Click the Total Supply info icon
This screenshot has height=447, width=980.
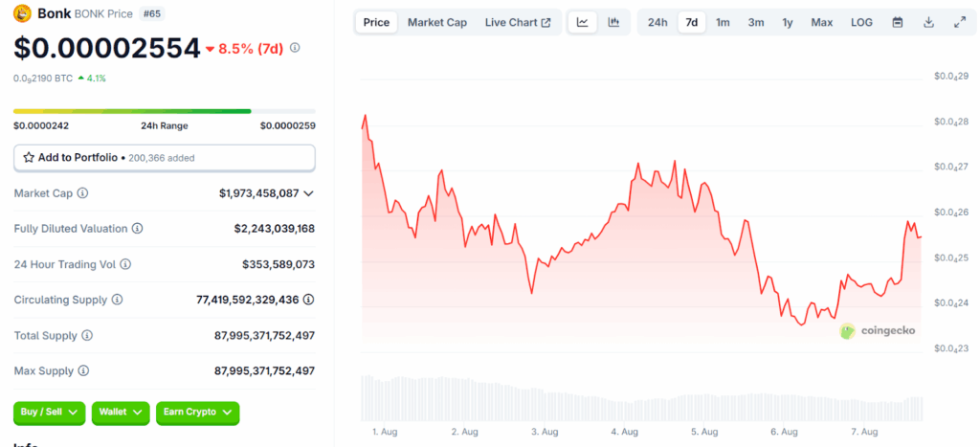tap(87, 336)
